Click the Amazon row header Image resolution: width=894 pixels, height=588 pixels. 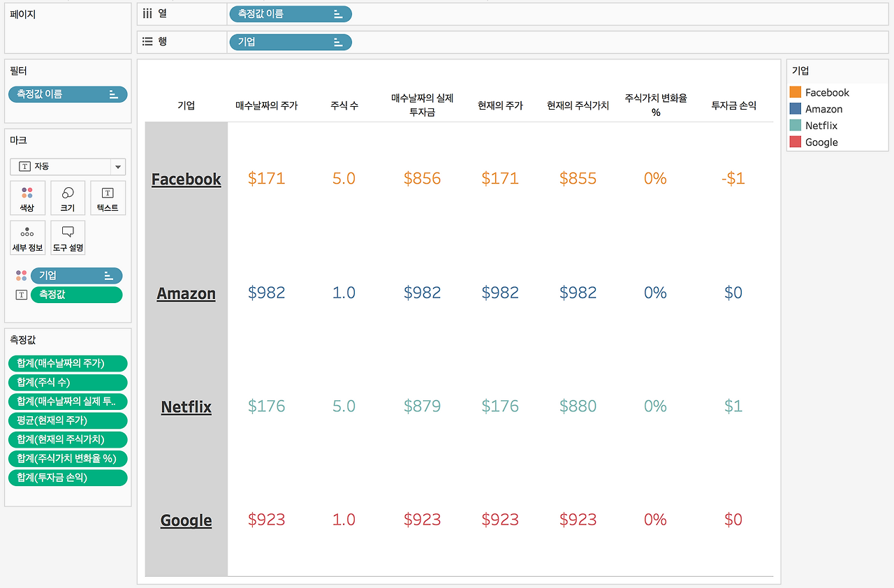pyautogui.click(x=186, y=293)
